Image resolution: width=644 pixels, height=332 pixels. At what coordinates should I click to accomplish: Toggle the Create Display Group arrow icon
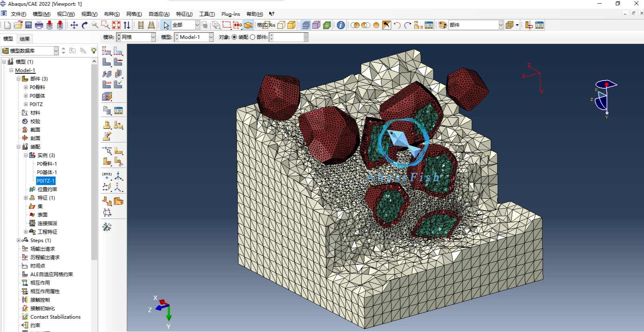tap(387, 25)
